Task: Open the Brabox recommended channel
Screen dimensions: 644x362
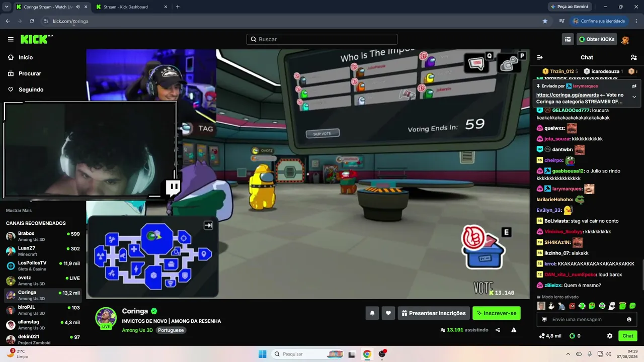Action: coord(43,236)
